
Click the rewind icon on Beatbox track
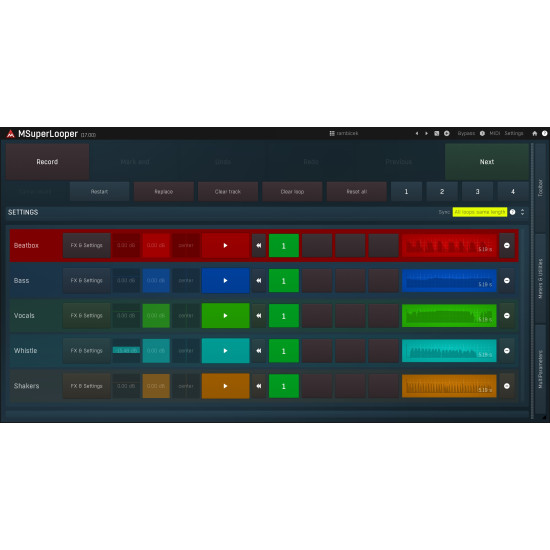(x=259, y=246)
